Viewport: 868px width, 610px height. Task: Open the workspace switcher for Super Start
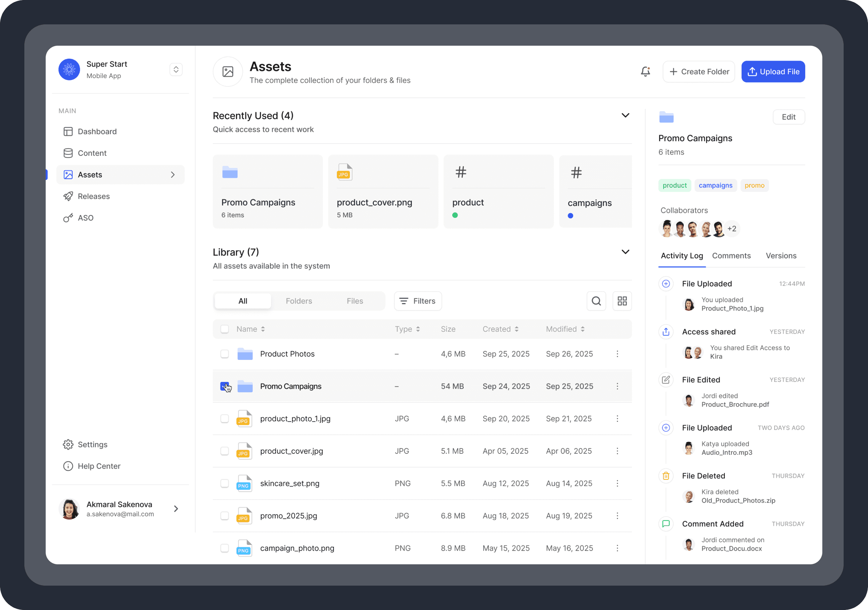[x=176, y=69]
